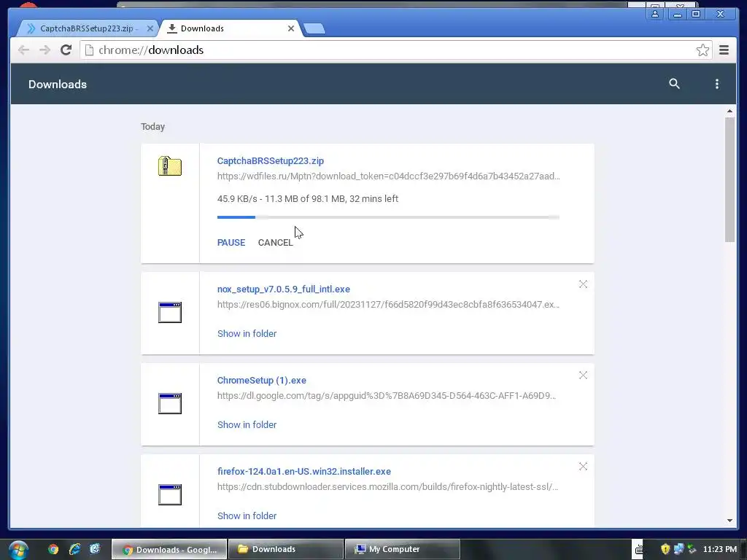Click the CaptchaBRSSetup223.zip folder icon
Viewport: 747px width, 560px height.
[x=169, y=166]
